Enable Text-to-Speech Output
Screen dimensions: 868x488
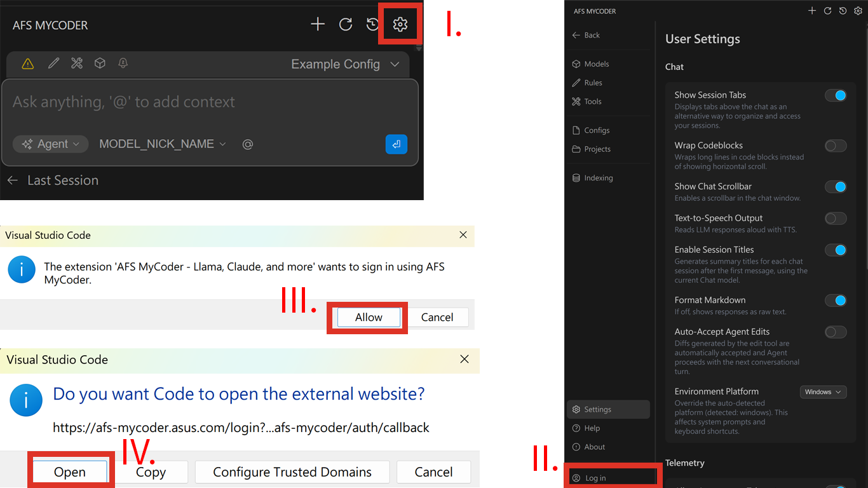tap(836, 219)
